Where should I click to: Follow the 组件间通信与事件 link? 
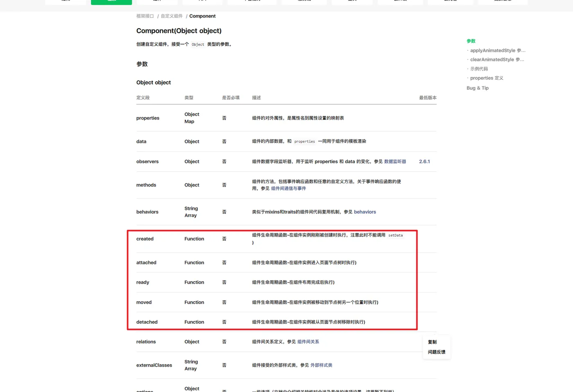(x=289, y=189)
